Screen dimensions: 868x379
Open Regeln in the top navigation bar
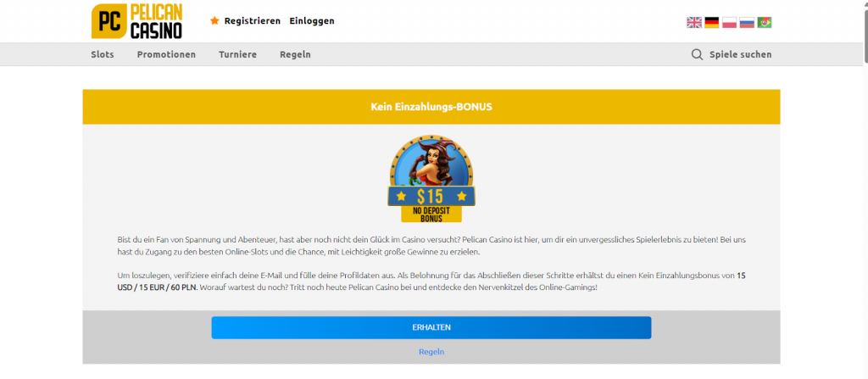(295, 54)
